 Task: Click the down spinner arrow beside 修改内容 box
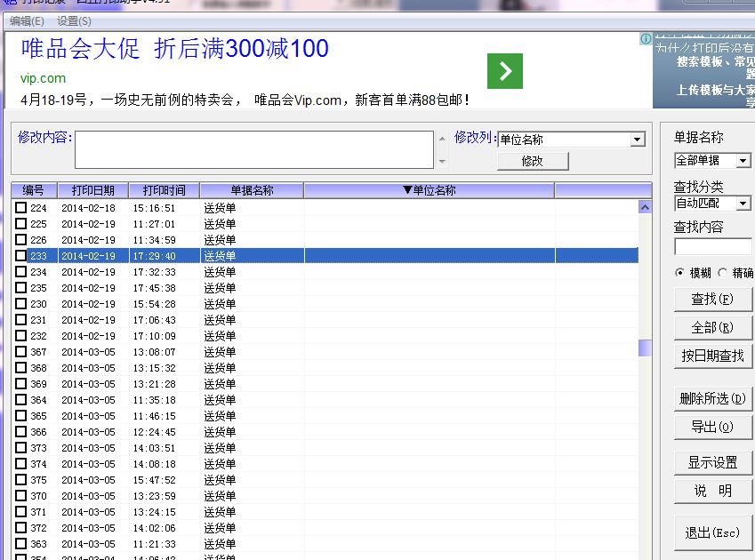440,159
